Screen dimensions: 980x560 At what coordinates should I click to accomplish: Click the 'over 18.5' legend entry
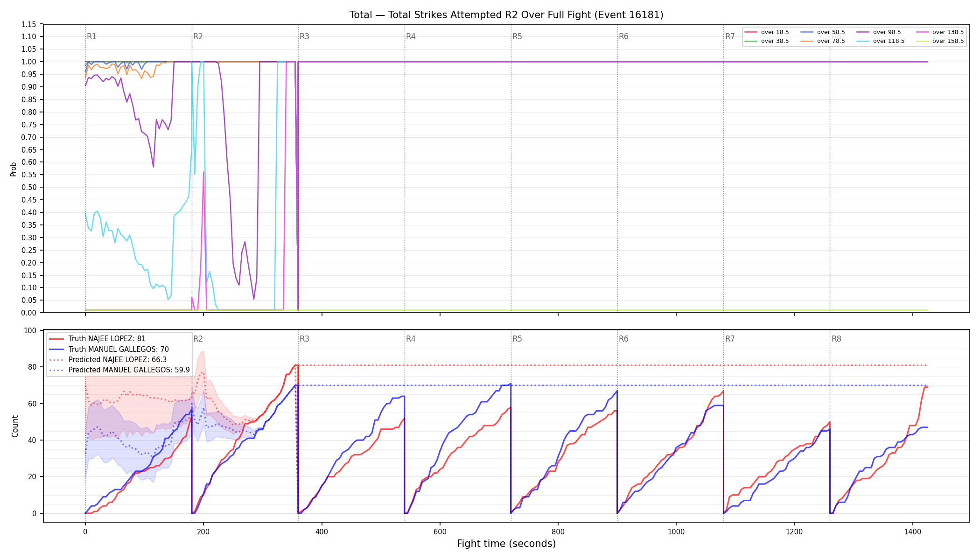tap(766, 32)
